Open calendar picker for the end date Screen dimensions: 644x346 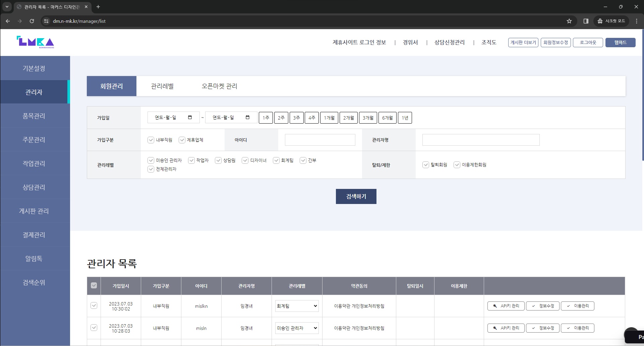coord(247,118)
